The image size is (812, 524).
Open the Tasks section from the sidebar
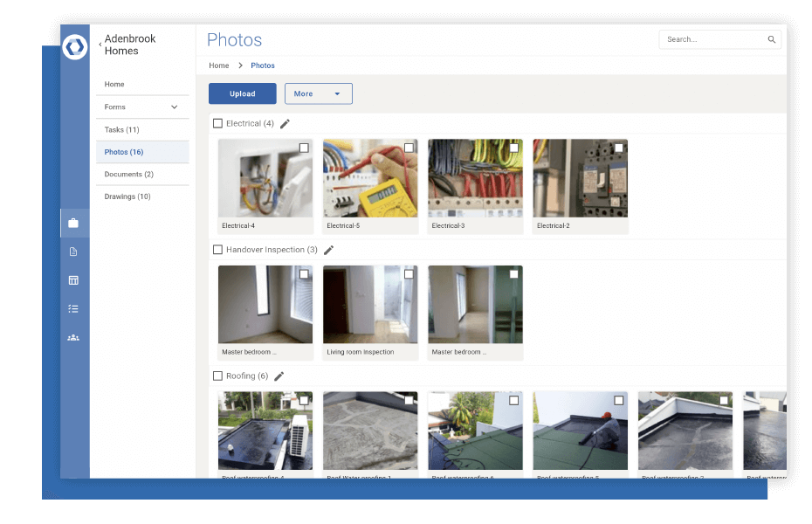(121, 129)
